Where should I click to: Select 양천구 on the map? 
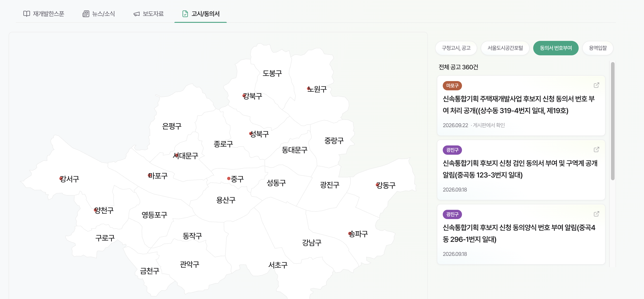pos(104,210)
